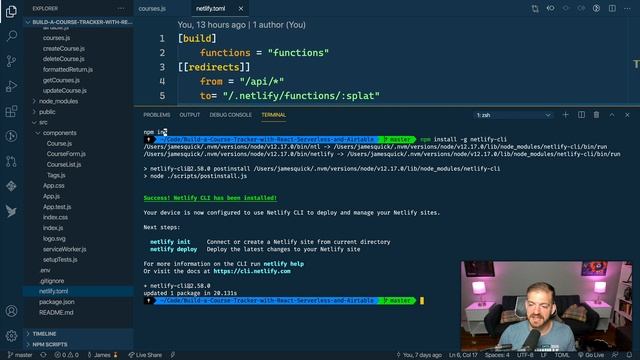This screenshot has height=360, width=640.
Task: Collapse the src folder
Action: point(43,122)
